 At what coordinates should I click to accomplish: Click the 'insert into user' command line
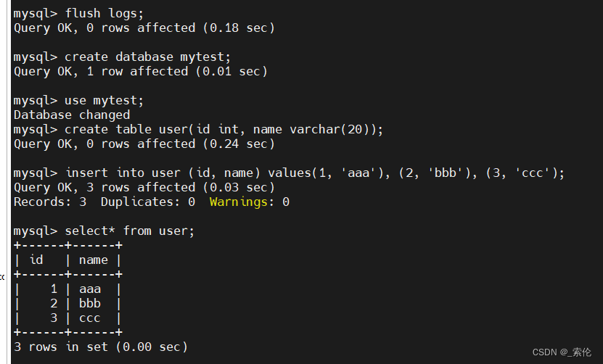pyautogui.click(x=314, y=173)
